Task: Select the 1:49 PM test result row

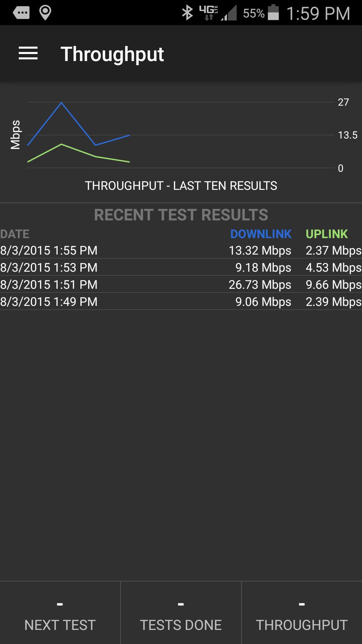Action: (x=181, y=302)
